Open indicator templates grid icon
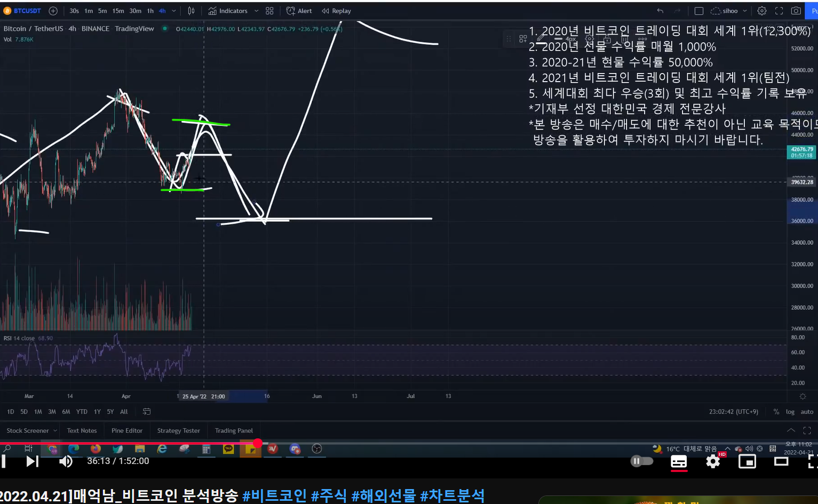This screenshot has width=818, height=504. [269, 11]
